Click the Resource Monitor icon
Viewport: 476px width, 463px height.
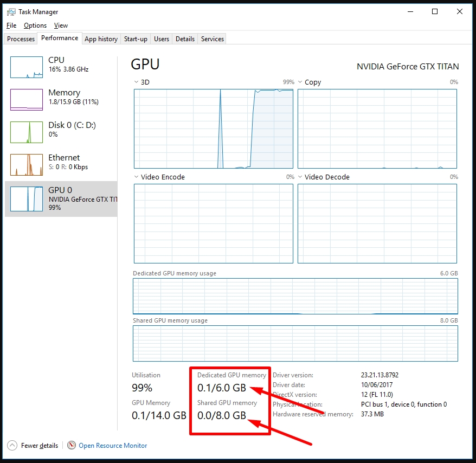pos(71,445)
